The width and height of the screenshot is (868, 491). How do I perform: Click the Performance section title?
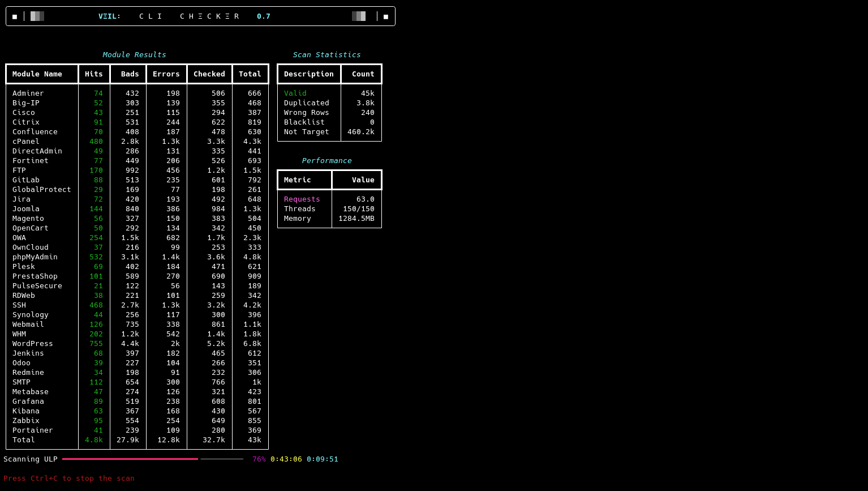327,161
